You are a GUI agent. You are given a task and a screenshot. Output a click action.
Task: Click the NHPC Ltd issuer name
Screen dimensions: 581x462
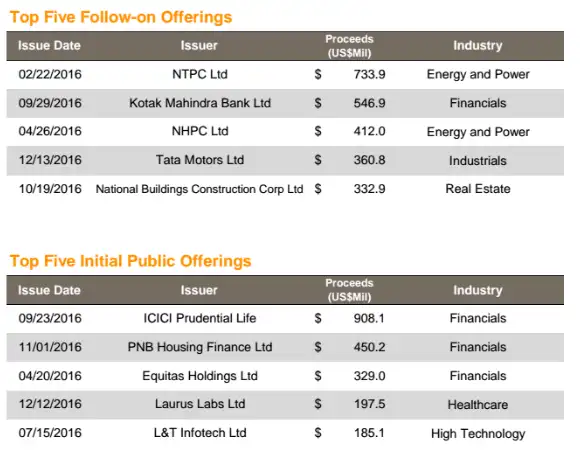coord(200,131)
